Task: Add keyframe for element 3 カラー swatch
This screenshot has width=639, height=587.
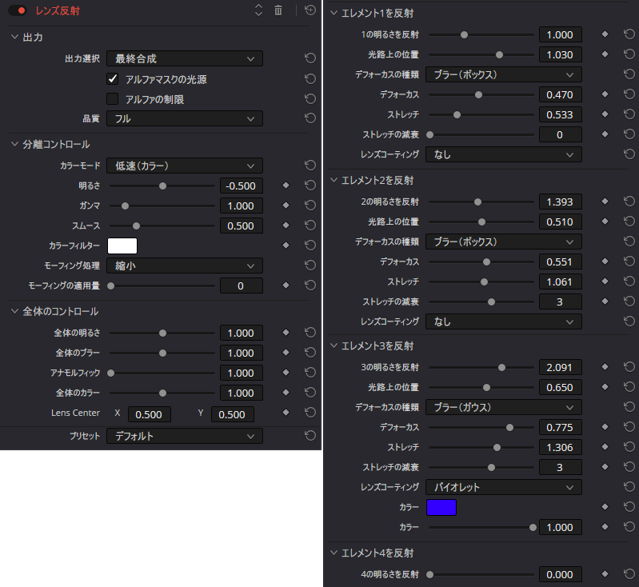Action: coord(605,507)
